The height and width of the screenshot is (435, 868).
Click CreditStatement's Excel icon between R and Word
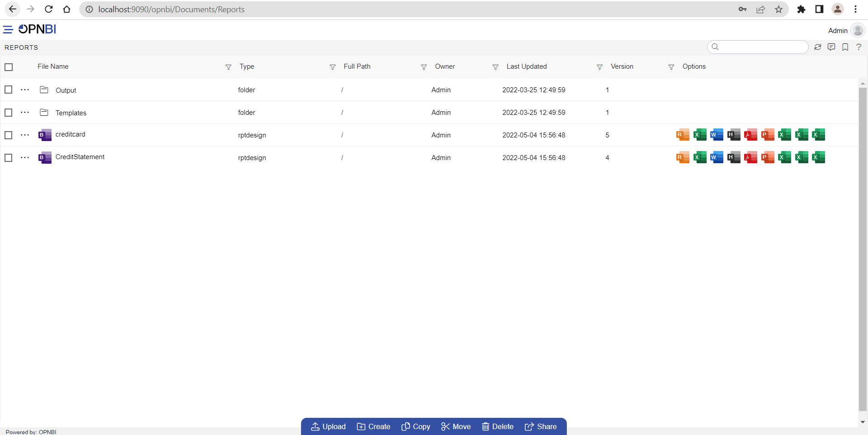700,157
